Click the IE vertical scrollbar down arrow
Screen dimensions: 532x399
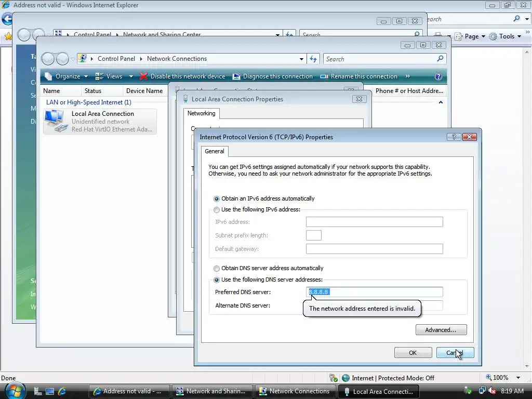[527, 366]
